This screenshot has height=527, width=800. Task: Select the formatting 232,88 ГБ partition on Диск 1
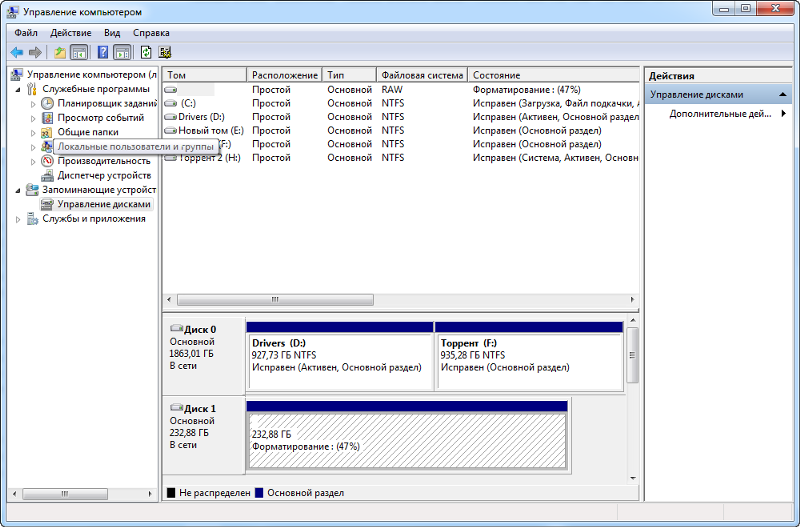click(x=407, y=436)
